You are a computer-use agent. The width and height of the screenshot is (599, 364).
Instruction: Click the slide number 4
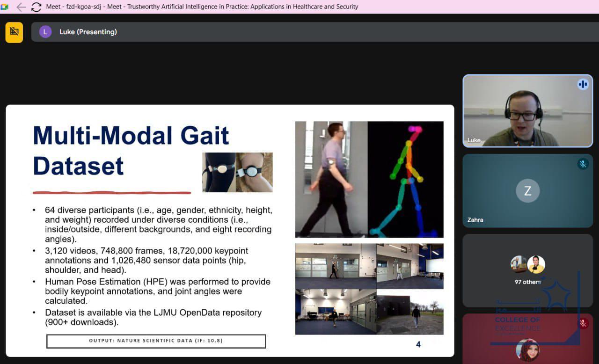(418, 344)
